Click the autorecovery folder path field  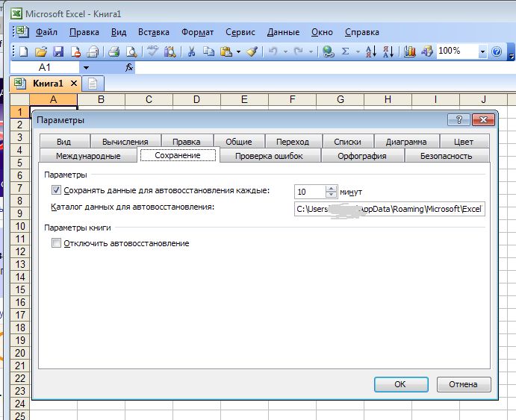(x=390, y=209)
